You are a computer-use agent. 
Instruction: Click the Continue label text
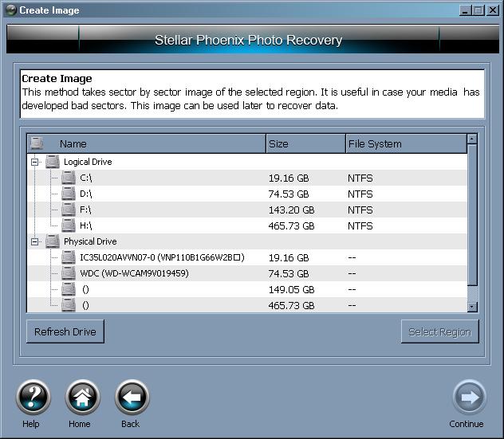click(x=467, y=424)
